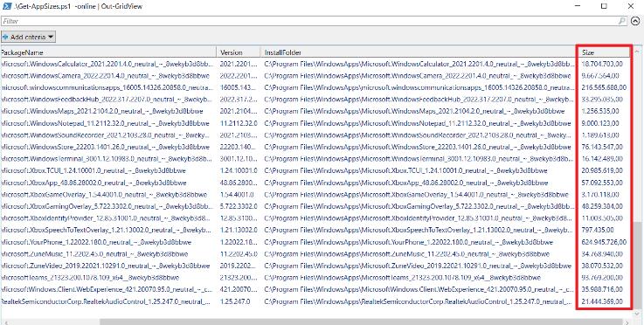Click the size value 624.945.726,00
Viewport: 644px width, 325px height.
(x=604, y=242)
